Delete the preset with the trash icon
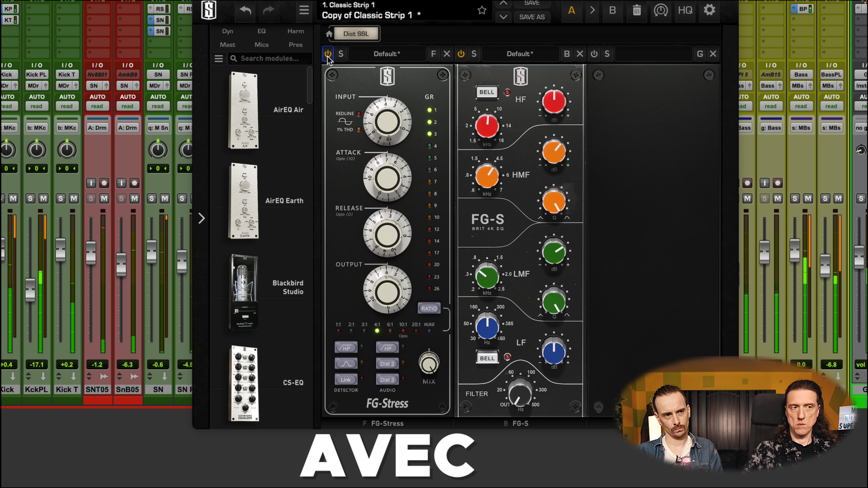Viewport: 868px width, 488px height. (637, 10)
